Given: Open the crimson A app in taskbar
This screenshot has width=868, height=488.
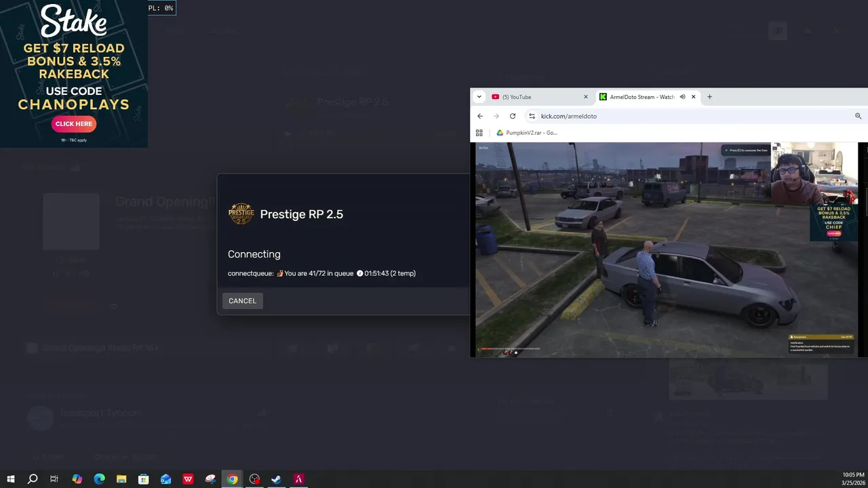Looking at the screenshot, I should pos(298,479).
